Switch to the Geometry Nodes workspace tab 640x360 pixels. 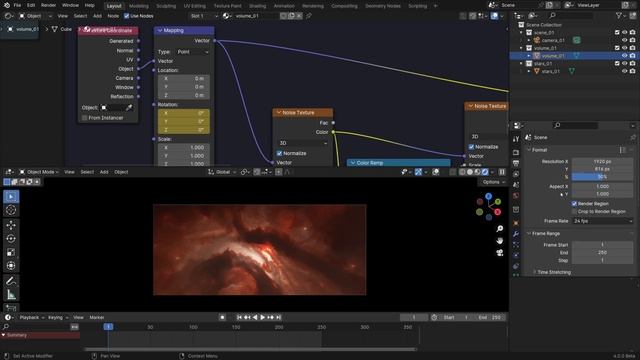click(x=383, y=6)
